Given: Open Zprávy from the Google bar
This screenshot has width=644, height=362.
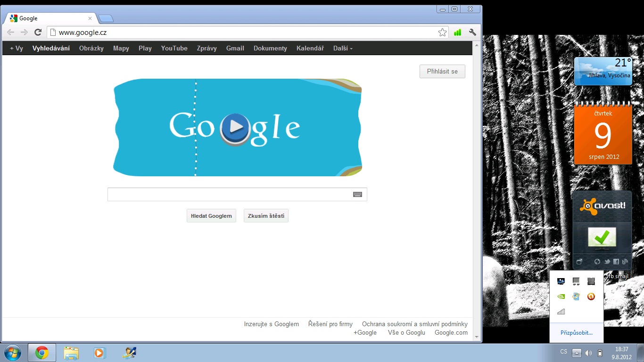Looking at the screenshot, I should point(207,48).
